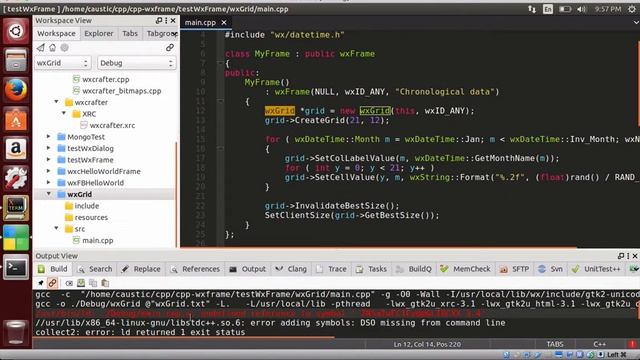Select the include folder under wxGrid

[x=87, y=206]
